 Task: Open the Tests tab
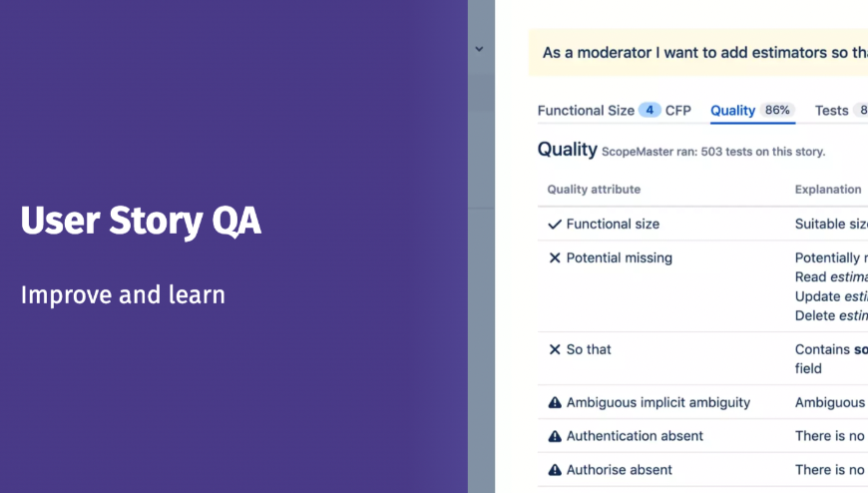click(832, 111)
